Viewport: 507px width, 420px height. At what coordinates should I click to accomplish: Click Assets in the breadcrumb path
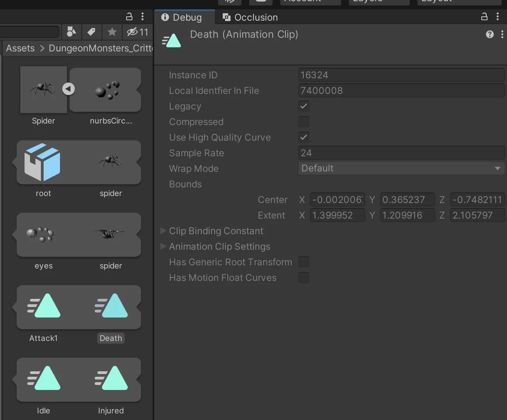click(20, 48)
